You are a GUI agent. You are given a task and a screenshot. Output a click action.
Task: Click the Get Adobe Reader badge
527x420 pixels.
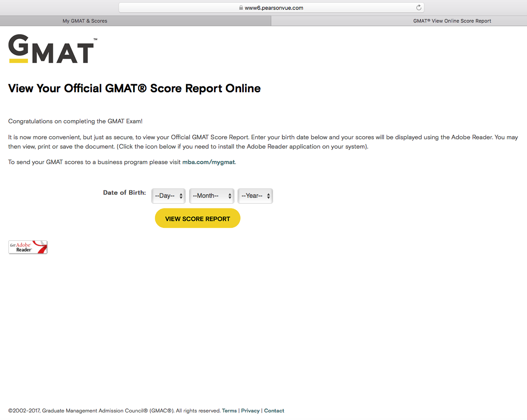[28, 247]
